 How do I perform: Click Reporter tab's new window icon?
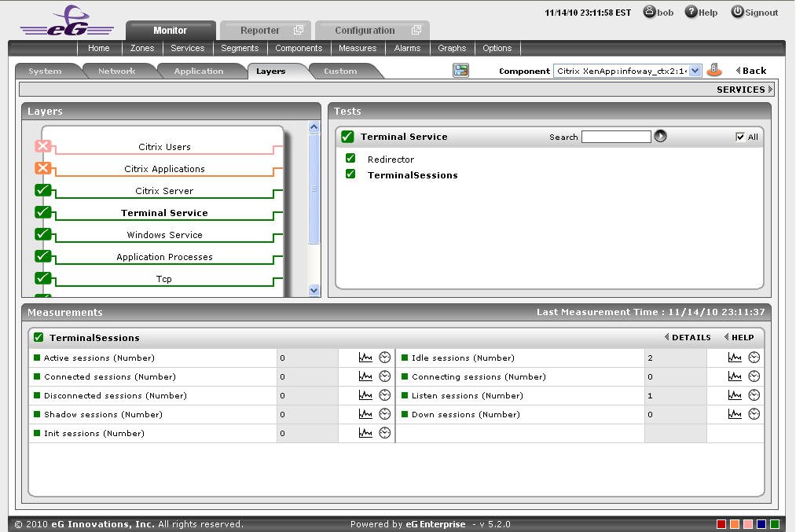coord(299,30)
